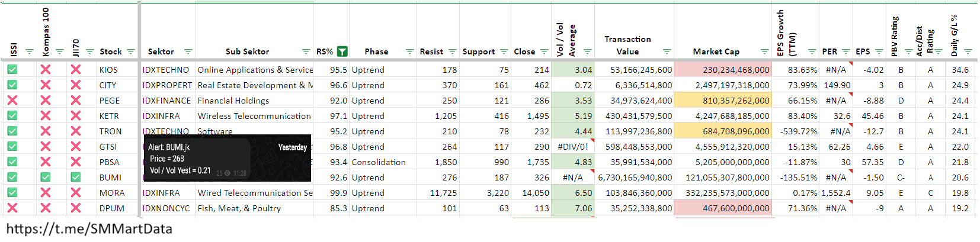Viewport: 980px width, 242px height.
Task: Open the Market Cap filter icon
Action: coord(764,52)
